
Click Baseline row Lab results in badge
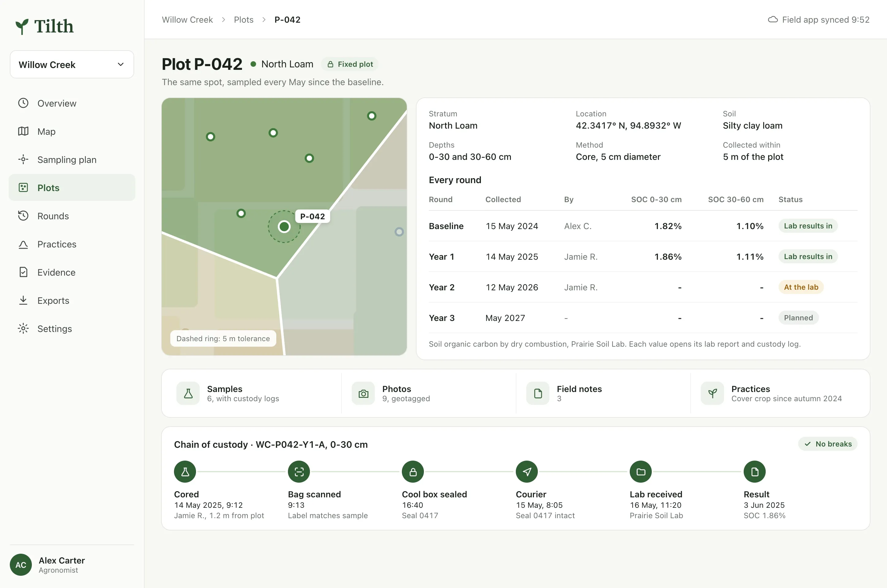click(x=808, y=226)
